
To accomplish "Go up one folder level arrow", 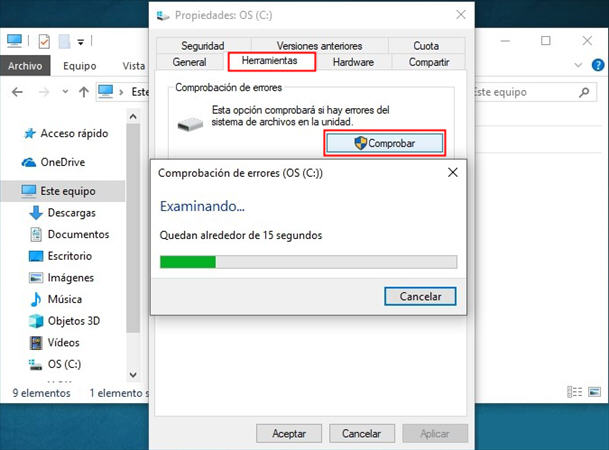I will (x=84, y=92).
